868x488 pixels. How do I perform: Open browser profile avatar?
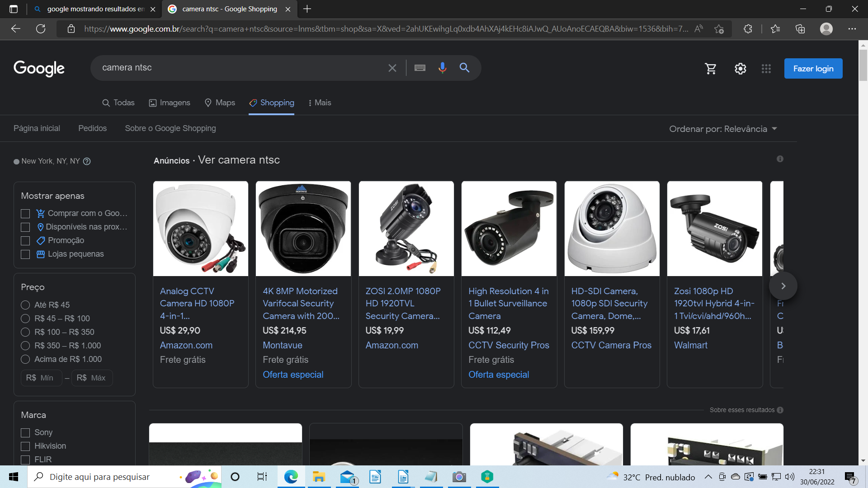click(x=826, y=29)
